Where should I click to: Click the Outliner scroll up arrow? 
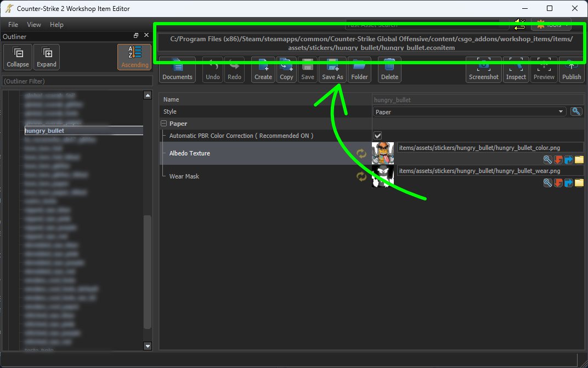point(148,96)
